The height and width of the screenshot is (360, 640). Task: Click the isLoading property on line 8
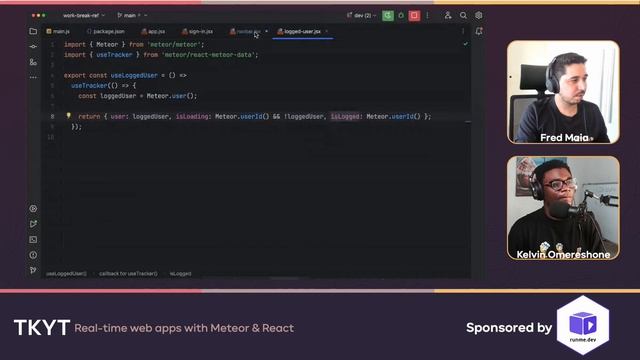click(x=192, y=117)
